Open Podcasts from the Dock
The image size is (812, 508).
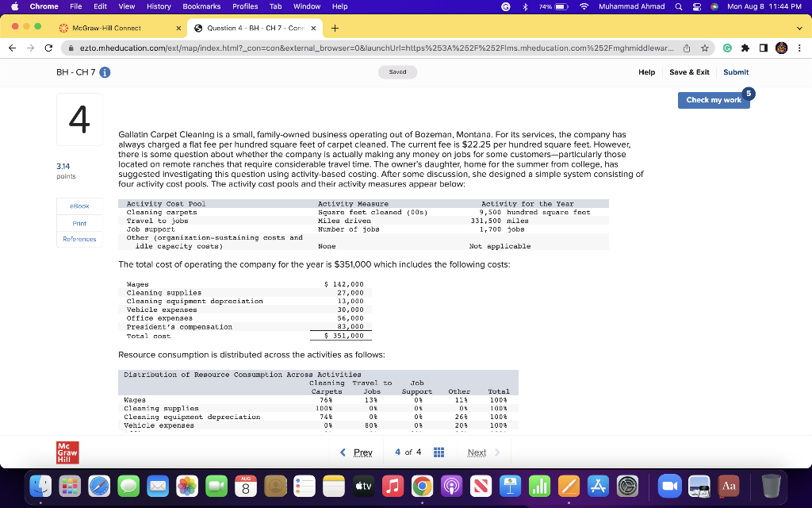[452, 486]
